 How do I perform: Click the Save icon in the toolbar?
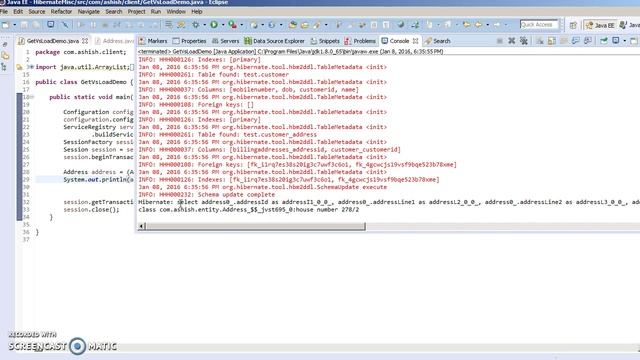tap(24, 25)
